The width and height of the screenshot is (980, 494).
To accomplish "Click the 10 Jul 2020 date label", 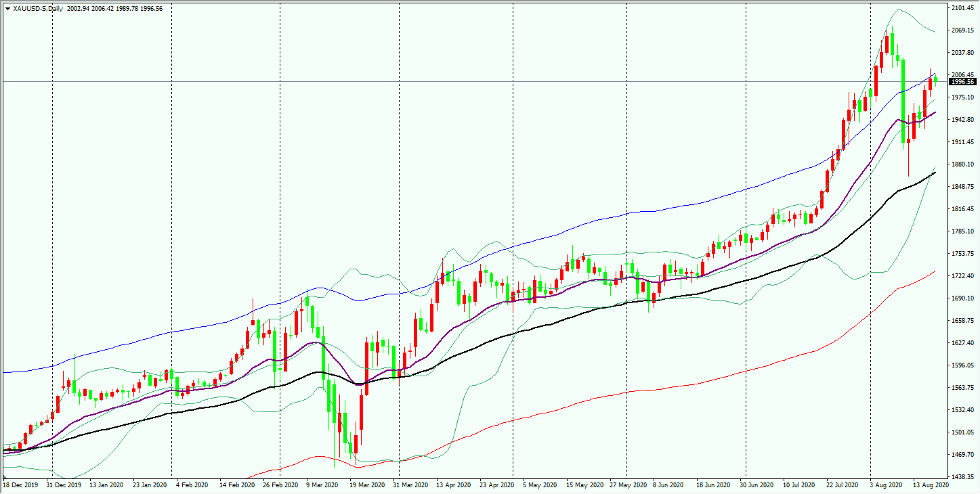I will pyautogui.click(x=801, y=486).
